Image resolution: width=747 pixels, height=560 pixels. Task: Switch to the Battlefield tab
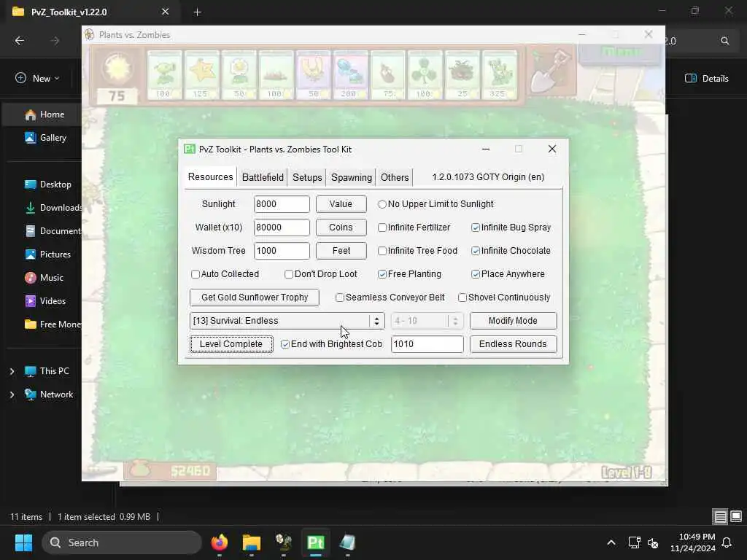click(x=263, y=178)
